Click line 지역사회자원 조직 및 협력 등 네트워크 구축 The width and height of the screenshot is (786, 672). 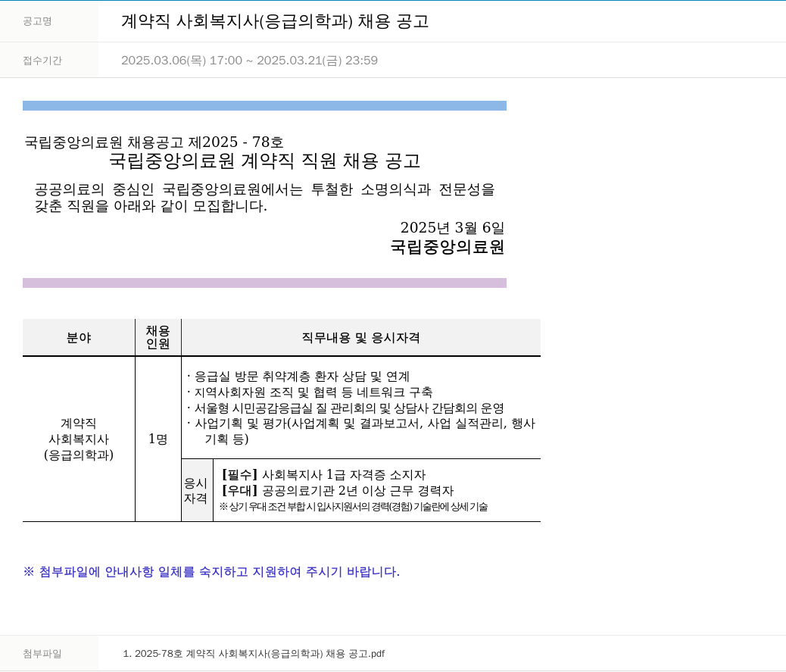[x=309, y=392]
